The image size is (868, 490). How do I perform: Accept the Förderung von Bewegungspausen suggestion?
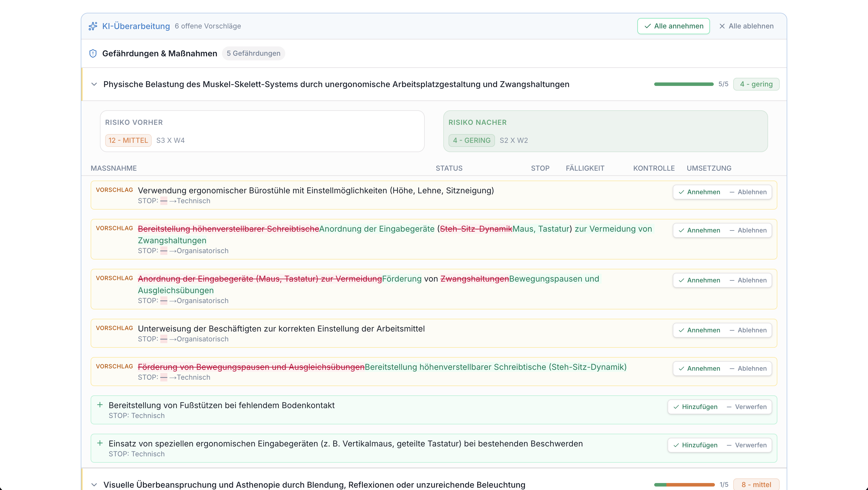pyautogui.click(x=699, y=280)
